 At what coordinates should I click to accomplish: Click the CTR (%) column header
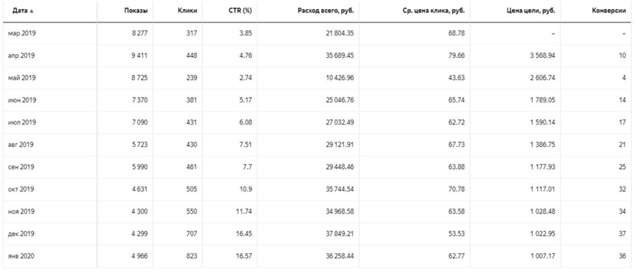(240, 11)
